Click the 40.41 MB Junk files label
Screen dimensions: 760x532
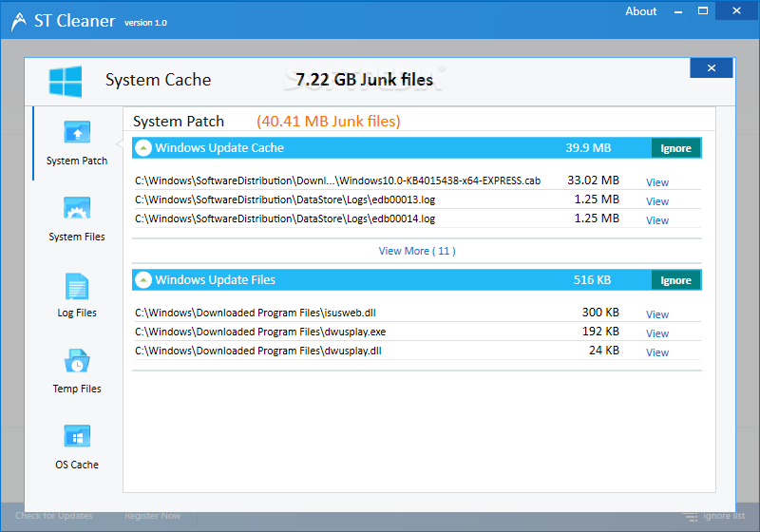coord(329,122)
